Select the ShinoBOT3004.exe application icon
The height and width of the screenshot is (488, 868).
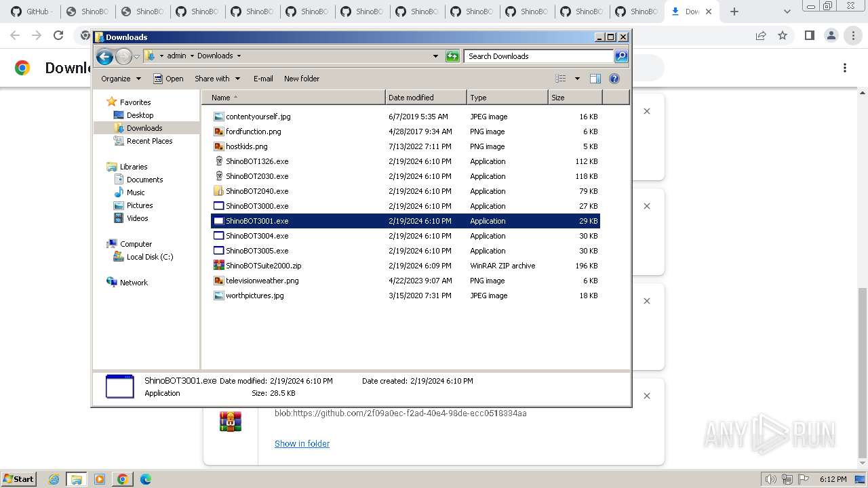218,236
